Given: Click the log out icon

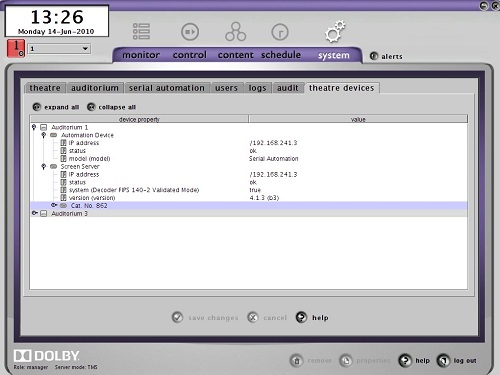Looking at the screenshot, I should [x=443, y=360].
